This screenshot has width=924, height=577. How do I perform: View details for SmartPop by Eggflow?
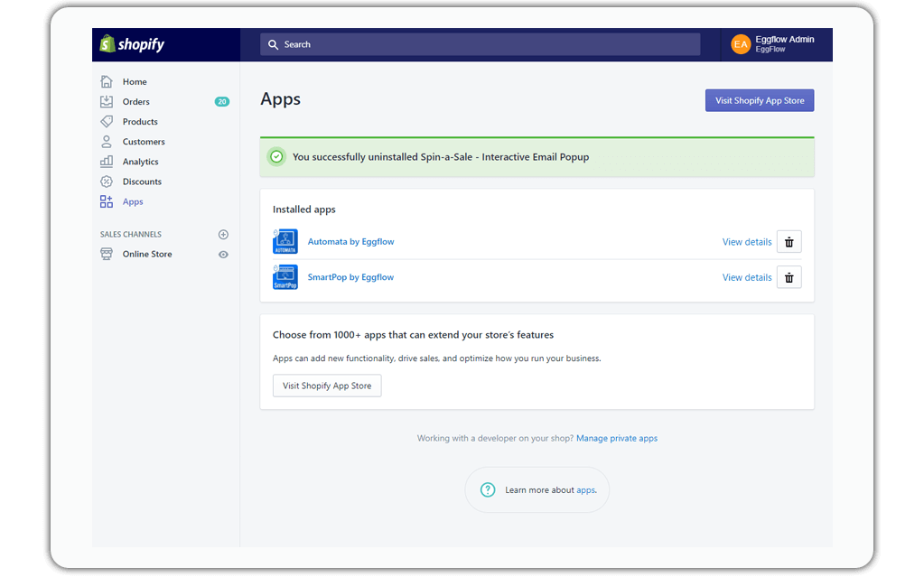point(746,277)
